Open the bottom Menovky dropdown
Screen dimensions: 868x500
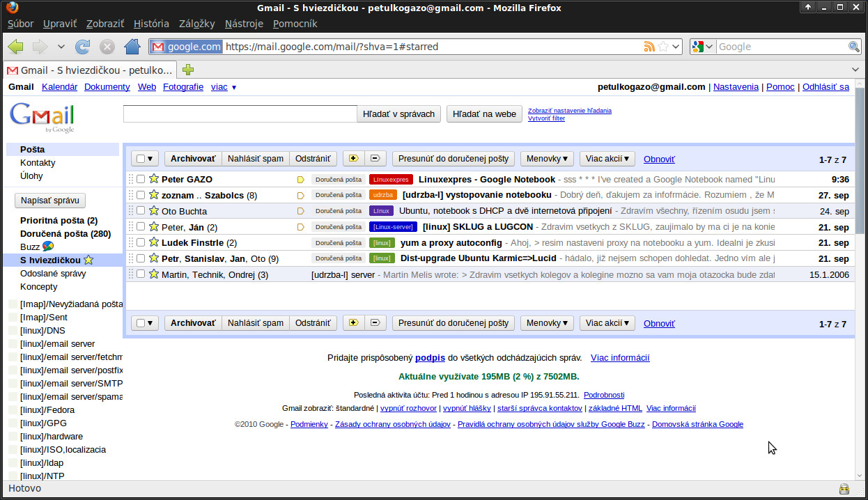click(x=547, y=323)
